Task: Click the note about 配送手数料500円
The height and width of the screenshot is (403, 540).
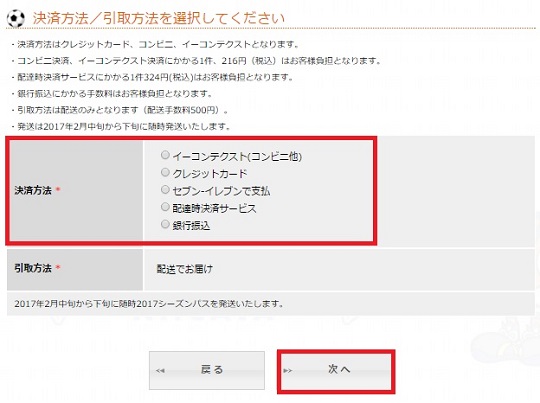Action: coord(122,110)
